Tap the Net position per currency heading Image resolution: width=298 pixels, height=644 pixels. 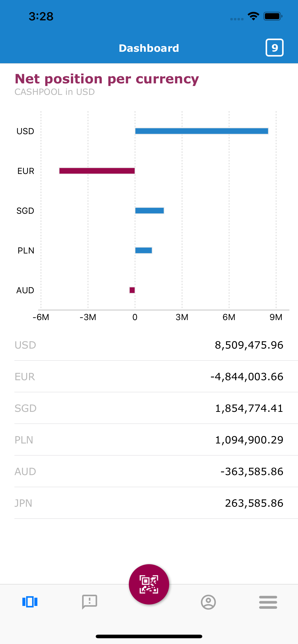(107, 79)
